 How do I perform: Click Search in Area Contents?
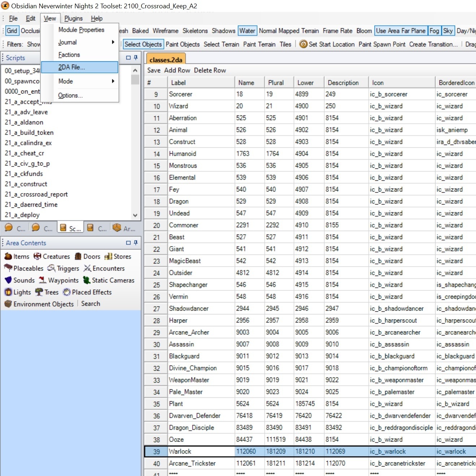[x=91, y=304]
